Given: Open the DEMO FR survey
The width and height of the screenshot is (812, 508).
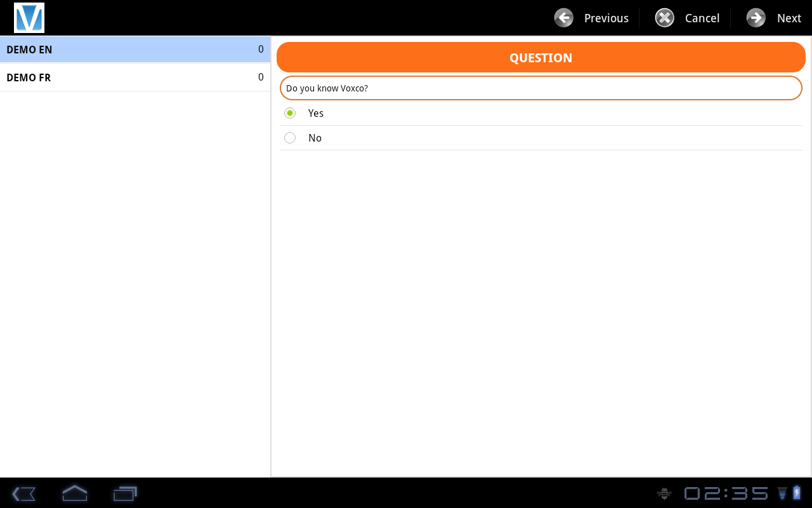Looking at the screenshot, I should pyautogui.click(x=135, y=77).
